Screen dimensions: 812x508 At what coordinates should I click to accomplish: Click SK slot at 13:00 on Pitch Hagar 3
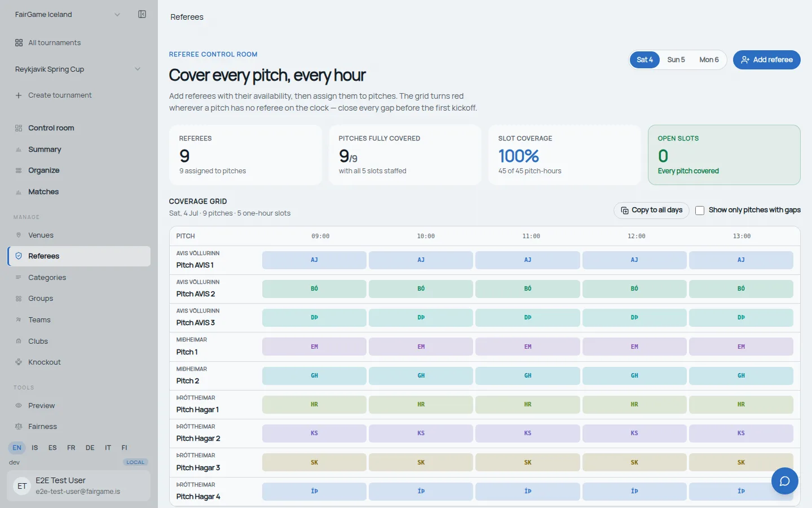click(x=741, y=462)
